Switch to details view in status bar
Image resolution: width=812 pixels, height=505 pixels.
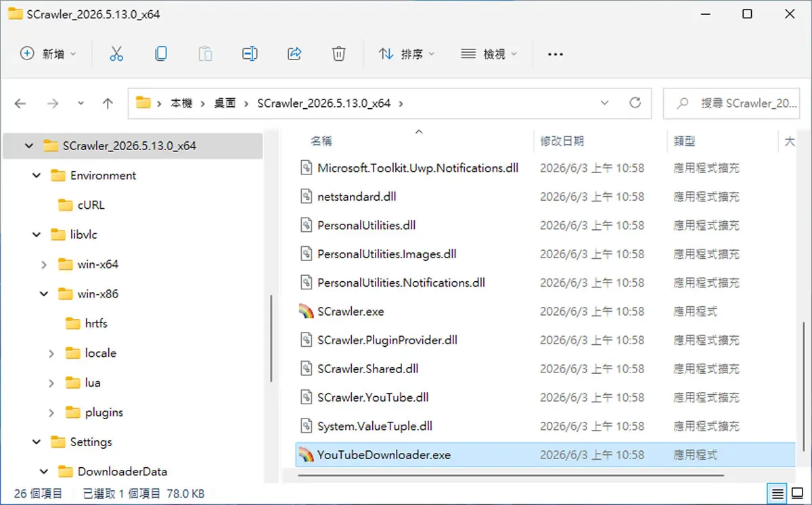pyautogui.click(x=778, y=494)
